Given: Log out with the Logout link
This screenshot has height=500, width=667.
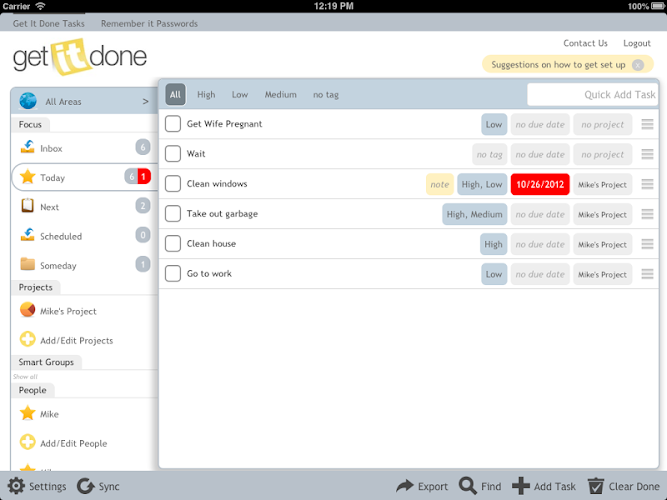Looking at the screenshot, I should 637,43.
